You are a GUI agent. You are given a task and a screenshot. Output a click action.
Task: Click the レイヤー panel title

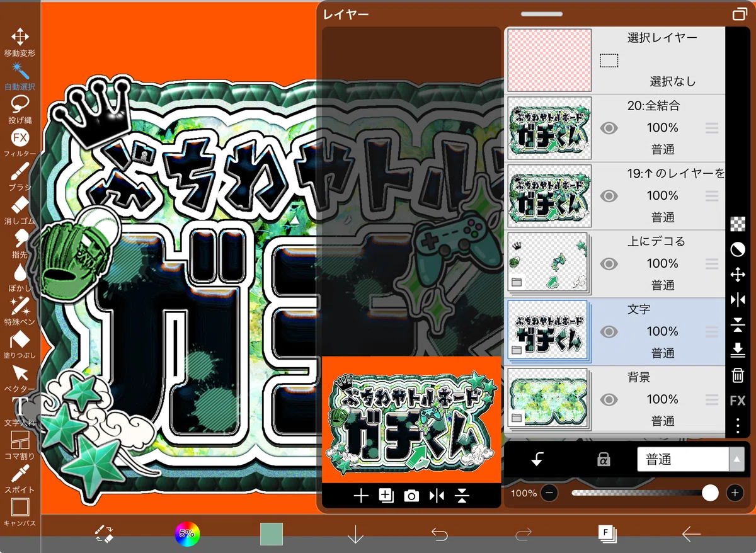346,14
